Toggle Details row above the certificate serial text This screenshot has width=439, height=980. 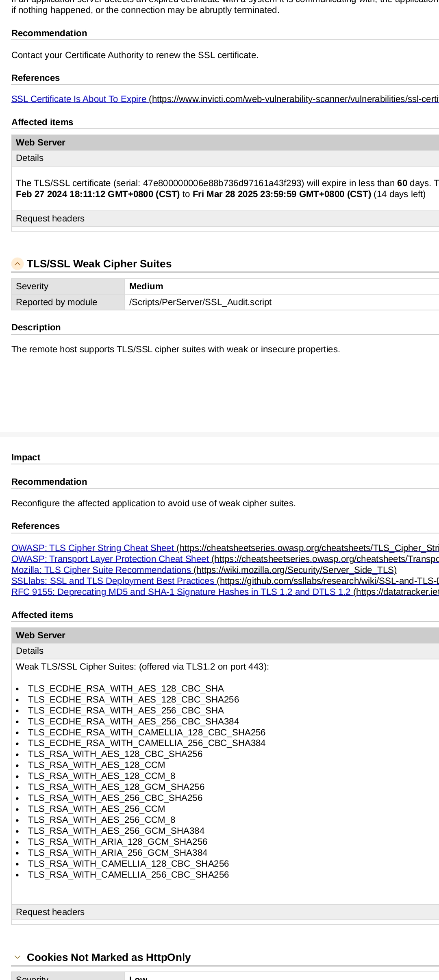point(30,158)
